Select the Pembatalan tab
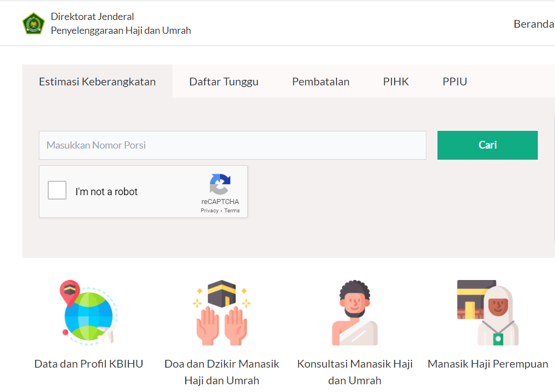The image size is (555, 392). [320, 82]
